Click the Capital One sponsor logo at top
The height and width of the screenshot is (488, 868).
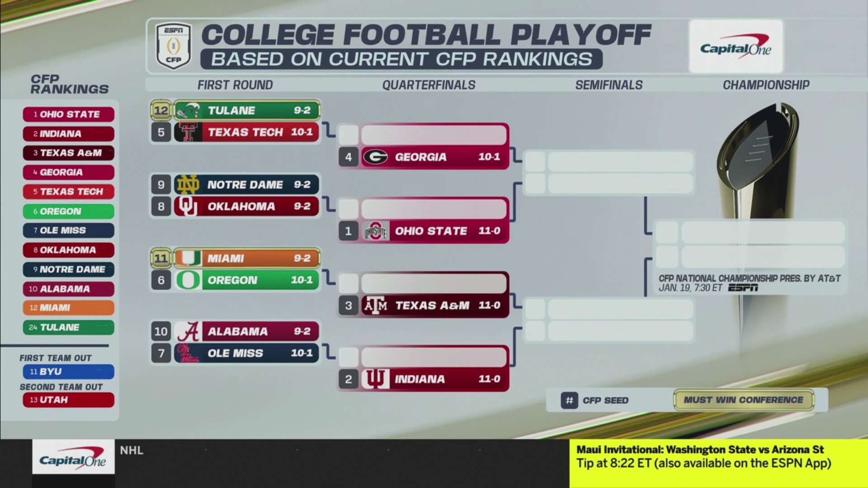tap(736, 47)
